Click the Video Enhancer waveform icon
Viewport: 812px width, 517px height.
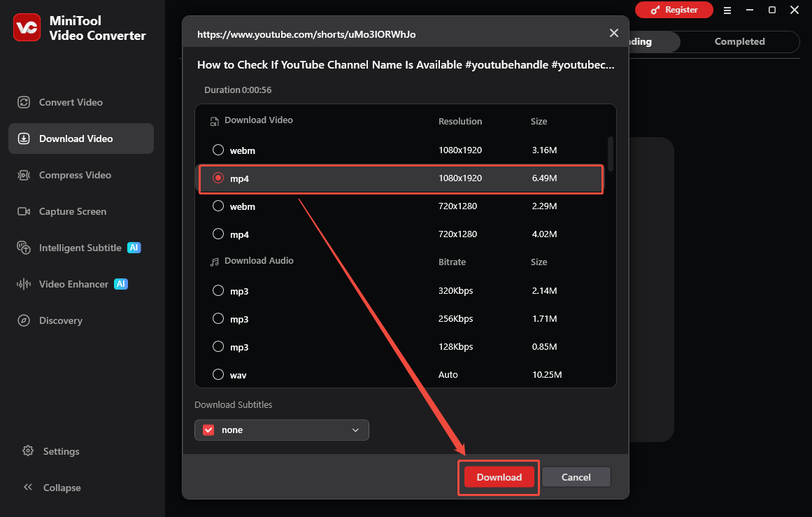pos(24,284)
